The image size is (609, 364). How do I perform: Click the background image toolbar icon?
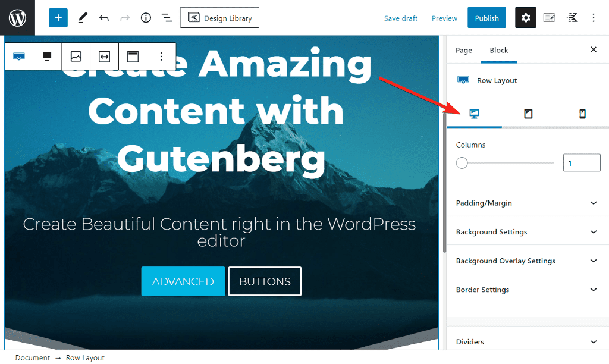click(76, 57)
